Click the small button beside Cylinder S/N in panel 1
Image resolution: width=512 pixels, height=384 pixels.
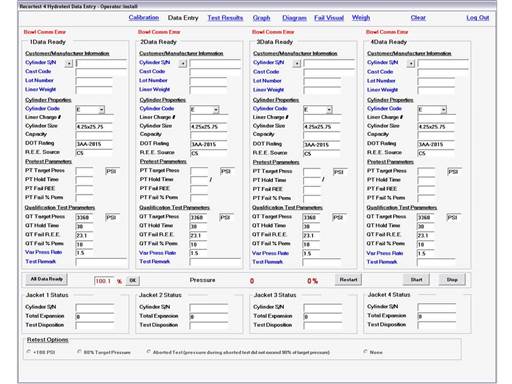69,63
